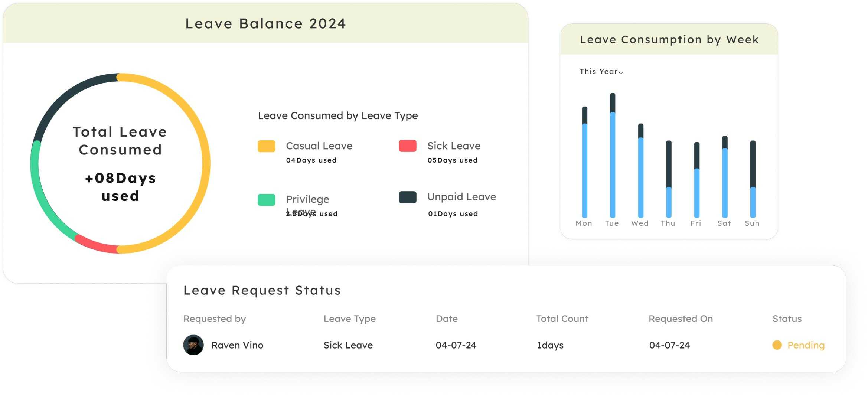Screen dimensions: 868x395
Task: Click the Privilege Leave green swatch
Action: [266, 199]
